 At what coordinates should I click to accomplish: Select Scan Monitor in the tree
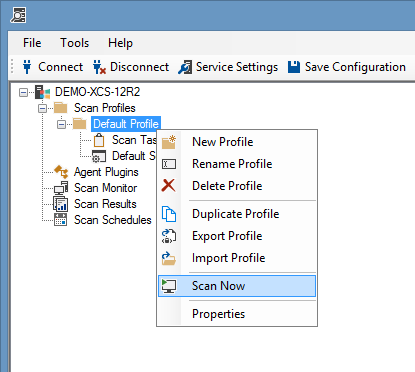tap(105, 188)
